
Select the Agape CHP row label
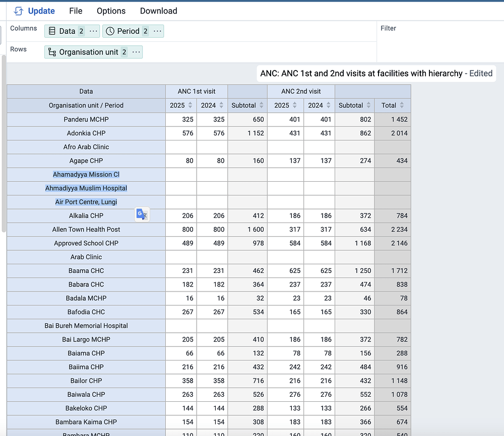pyautogui.click(x=86, y=161)
